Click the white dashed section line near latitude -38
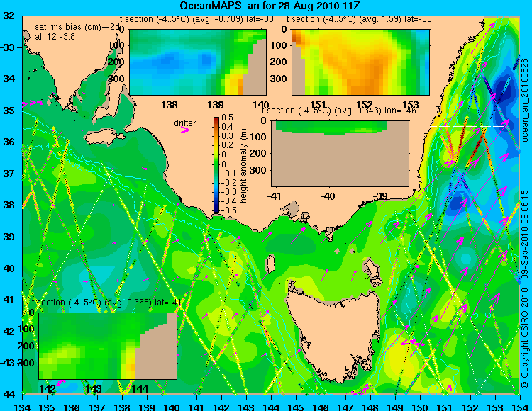 pyautogui.click(x=137, y=196)
